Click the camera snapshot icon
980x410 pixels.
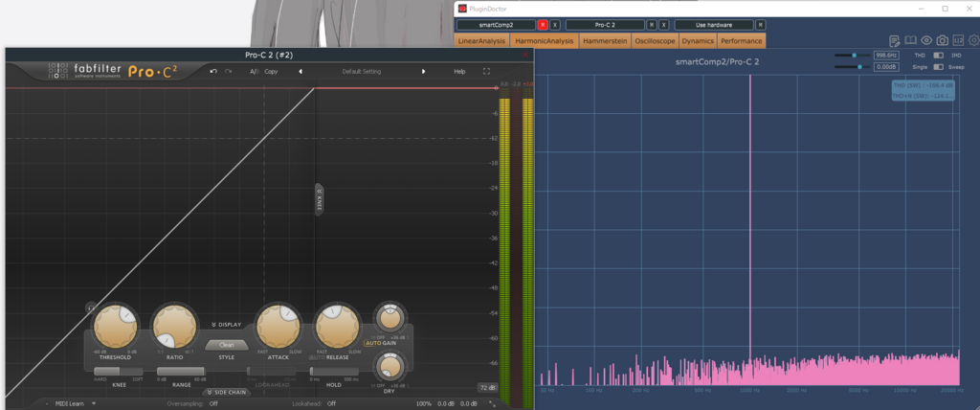pyautogui.click(x=943, y=40)
